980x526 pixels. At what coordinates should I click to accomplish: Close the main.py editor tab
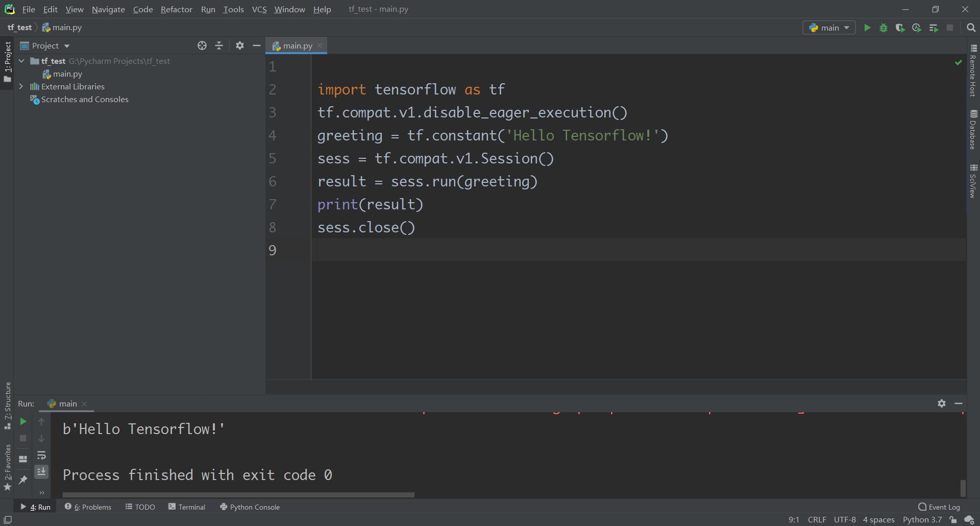pos(320,45)
